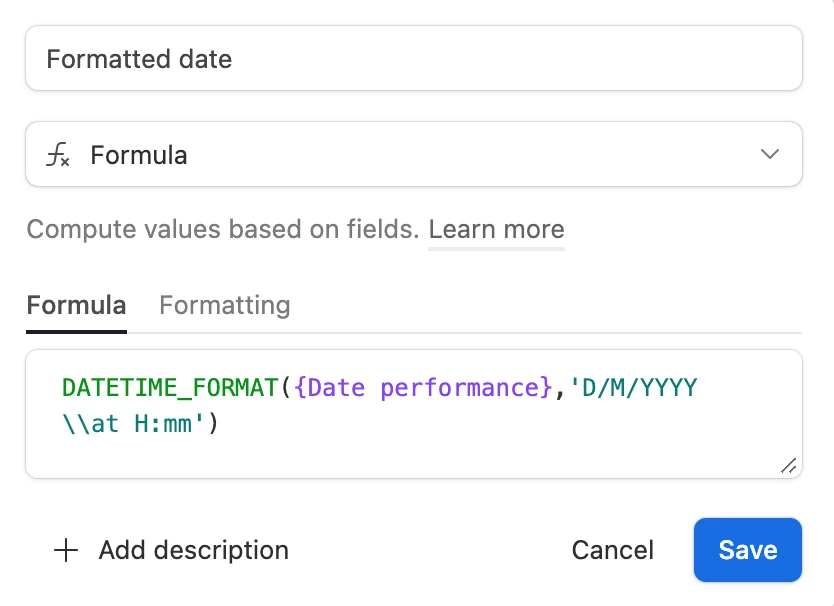Viewport: 834px width, 606px height.
Task: Click the resize handle of formula editor
Action: [788, 464]
